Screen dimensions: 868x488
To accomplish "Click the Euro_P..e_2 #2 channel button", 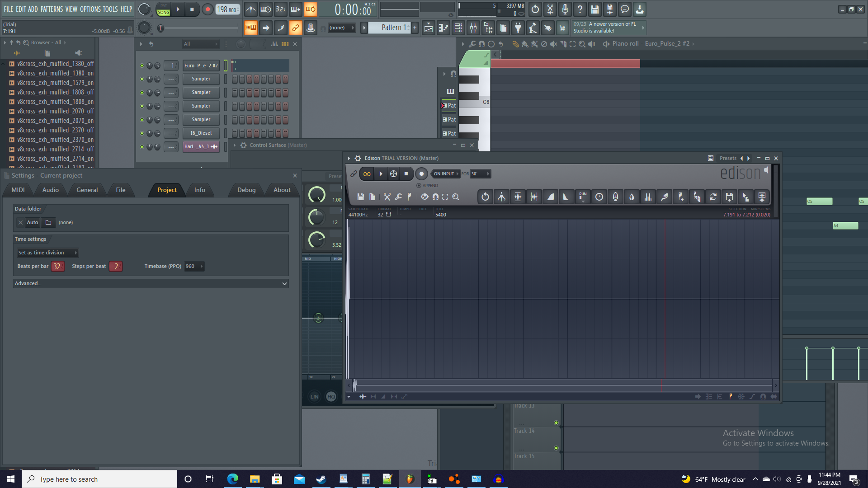I will tap(201, 66).
